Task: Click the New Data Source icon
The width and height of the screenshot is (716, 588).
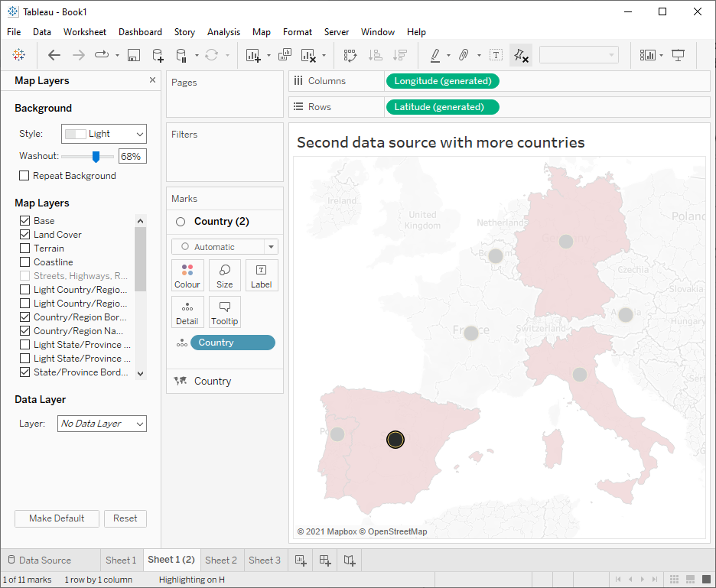Action: coord(158,55)
